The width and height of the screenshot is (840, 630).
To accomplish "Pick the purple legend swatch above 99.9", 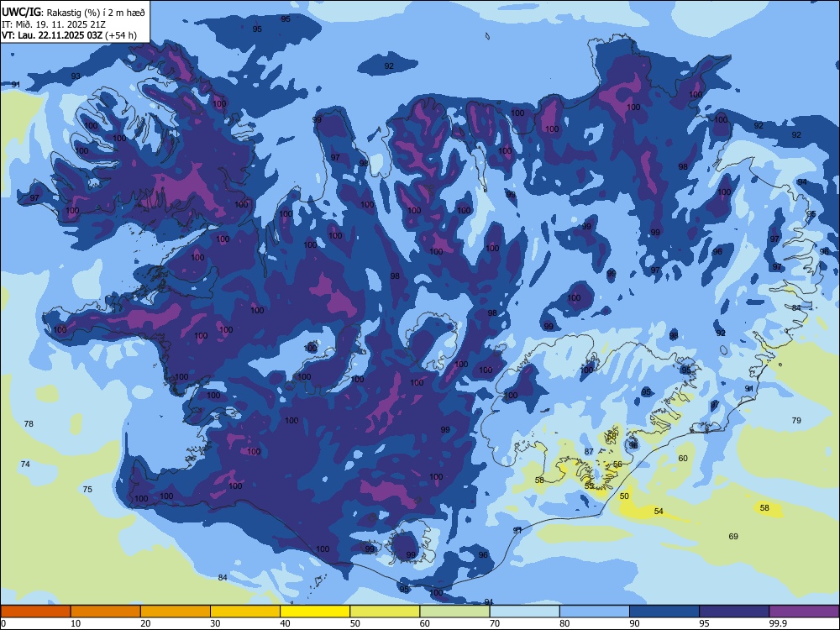I will tap(804, 612).
